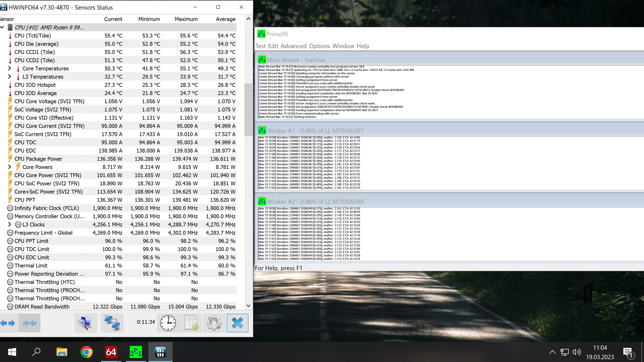Open the volume control in system tray
Image resolution: width=644 pixels, height=362 pixels.
577,352
